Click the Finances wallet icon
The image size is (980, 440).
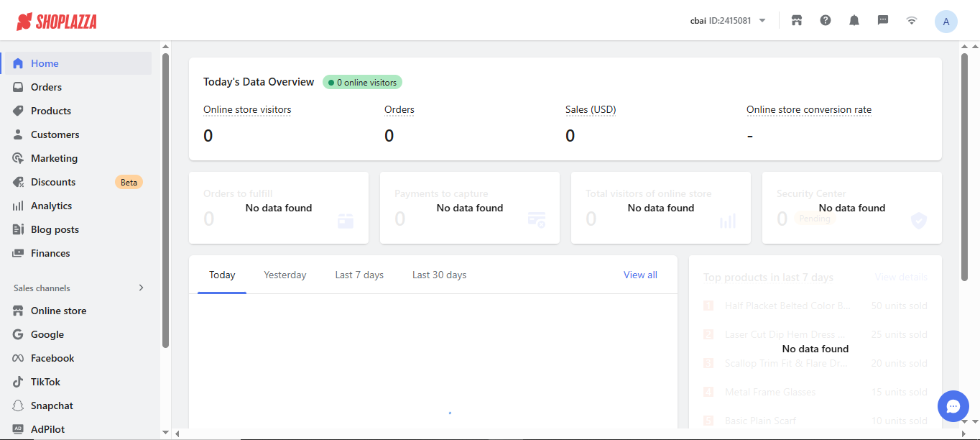[18, 253]
